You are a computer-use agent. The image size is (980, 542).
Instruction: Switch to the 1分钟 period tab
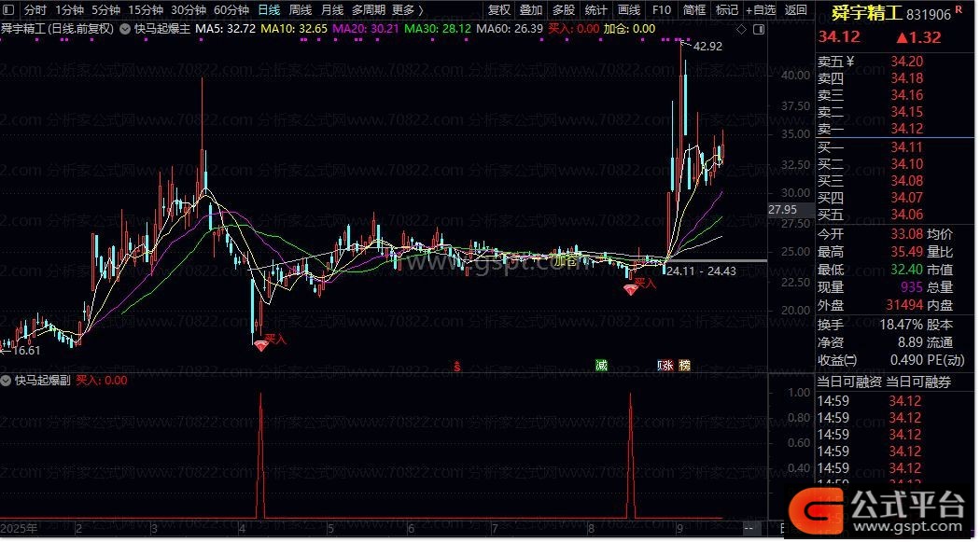[x=69, y=10]
